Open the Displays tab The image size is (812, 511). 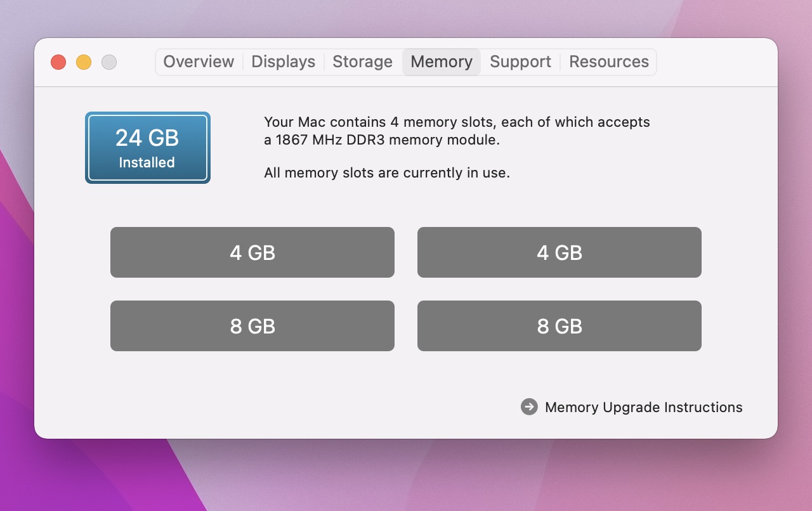point(283,61)
